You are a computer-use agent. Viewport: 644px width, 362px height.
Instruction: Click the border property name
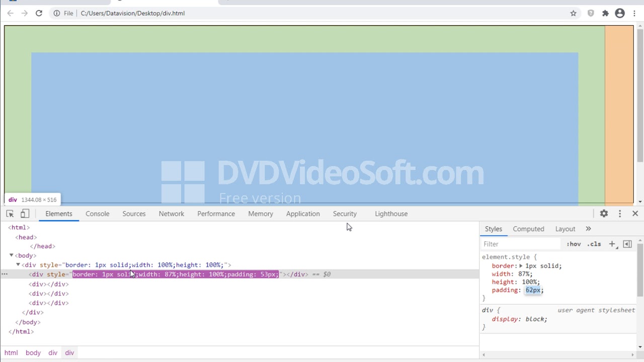504,266
